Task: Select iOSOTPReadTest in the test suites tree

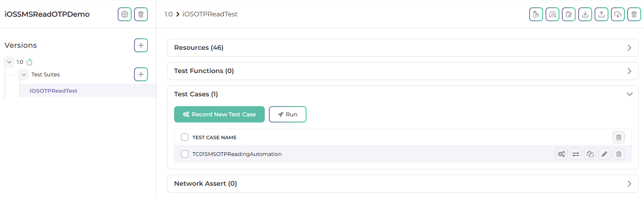Action: [x=54, y=91]
